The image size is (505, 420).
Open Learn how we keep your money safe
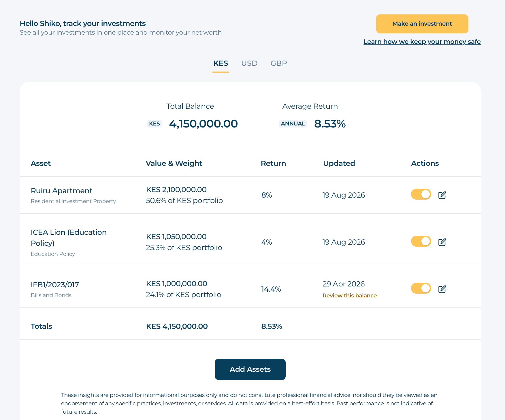click(x=422, y=42)
